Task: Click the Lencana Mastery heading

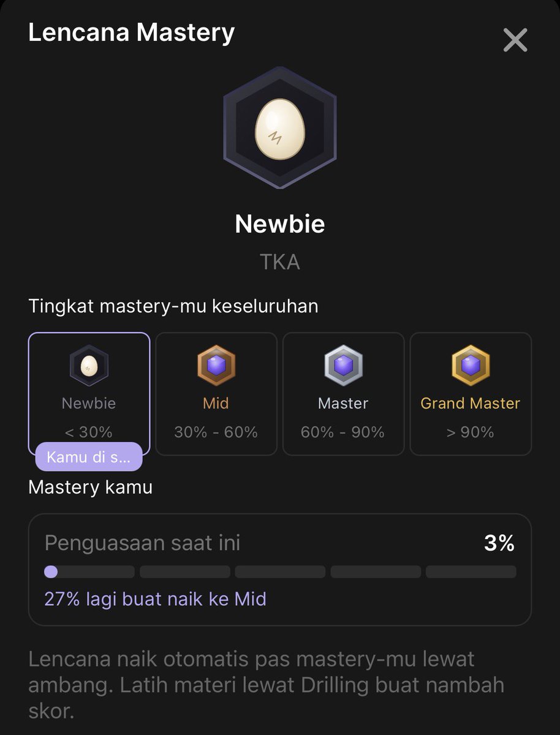Action: click(131, 32)
